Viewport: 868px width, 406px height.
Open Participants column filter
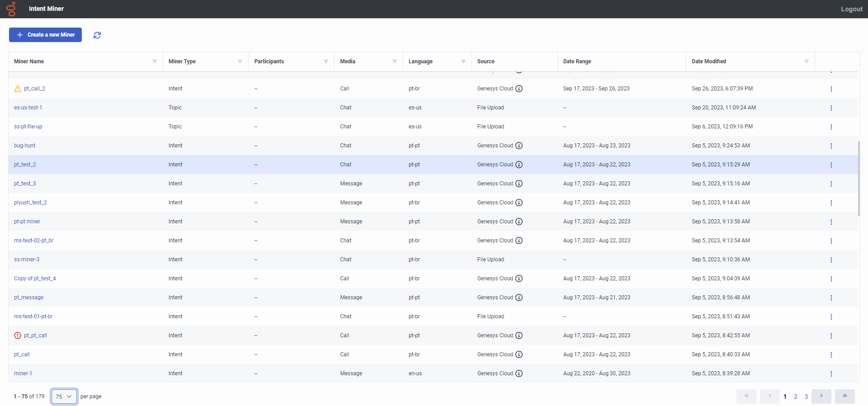[326, 61]
